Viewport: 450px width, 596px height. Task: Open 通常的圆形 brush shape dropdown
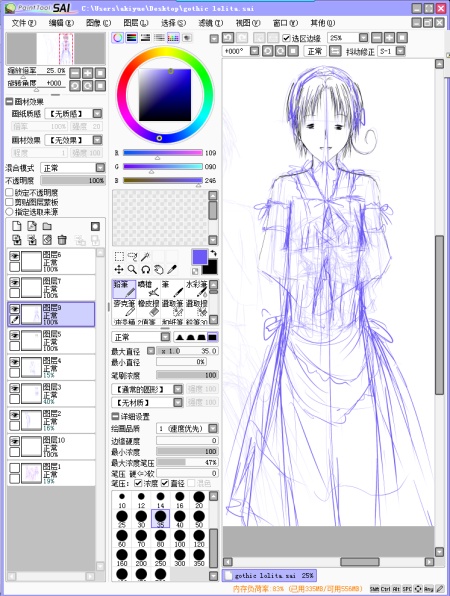(x=178, y=389)
